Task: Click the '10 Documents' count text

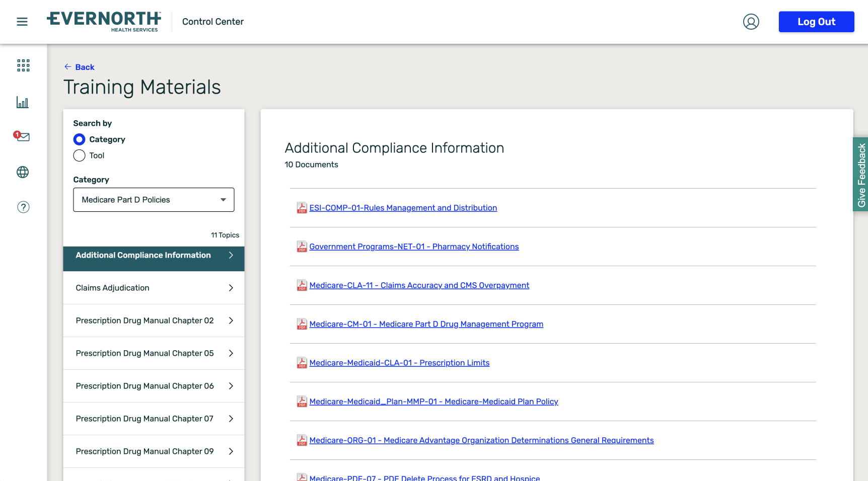Action: (311, 165)
